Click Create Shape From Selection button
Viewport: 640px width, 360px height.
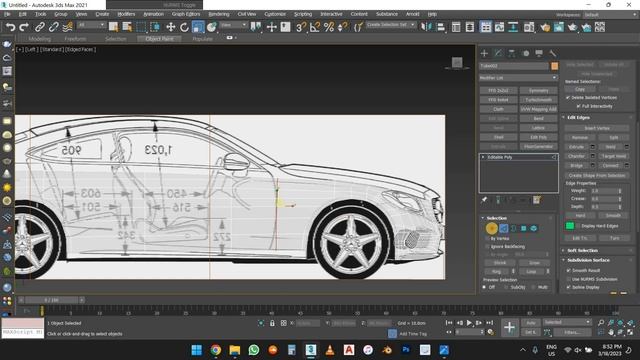point(597,176)
